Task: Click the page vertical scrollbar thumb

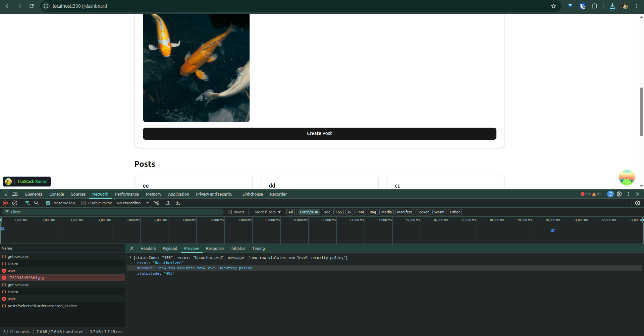Action: (641, 112)
